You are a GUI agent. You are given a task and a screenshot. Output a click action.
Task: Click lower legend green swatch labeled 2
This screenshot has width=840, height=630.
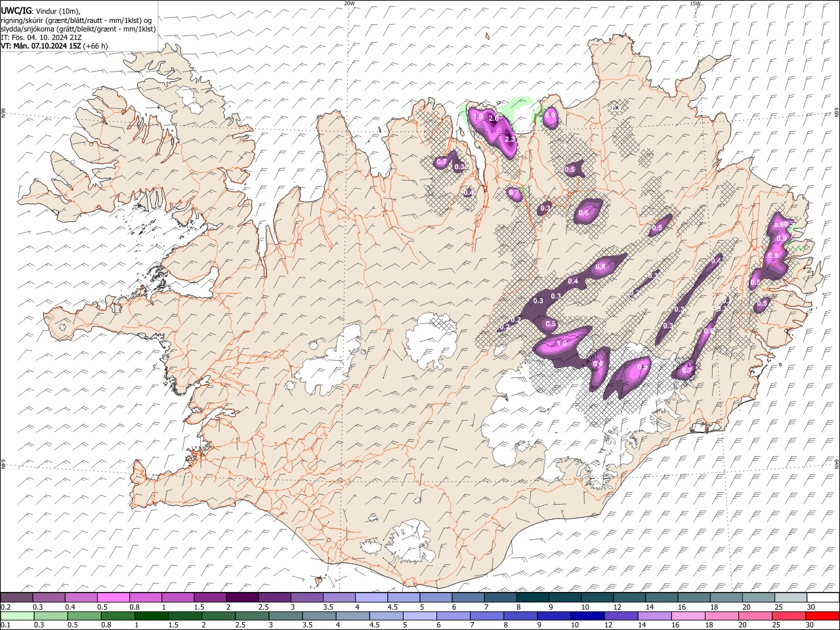click(x=219, y=616)
